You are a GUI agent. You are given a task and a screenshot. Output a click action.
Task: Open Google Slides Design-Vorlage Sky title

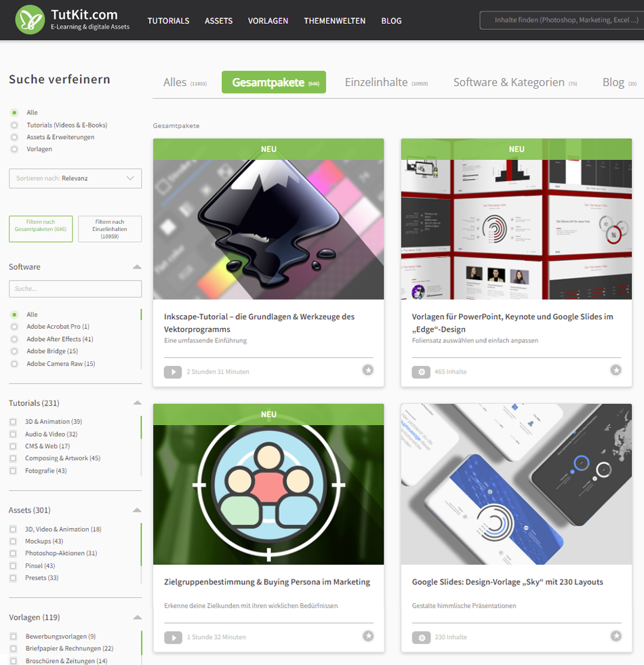click(507, 582)
